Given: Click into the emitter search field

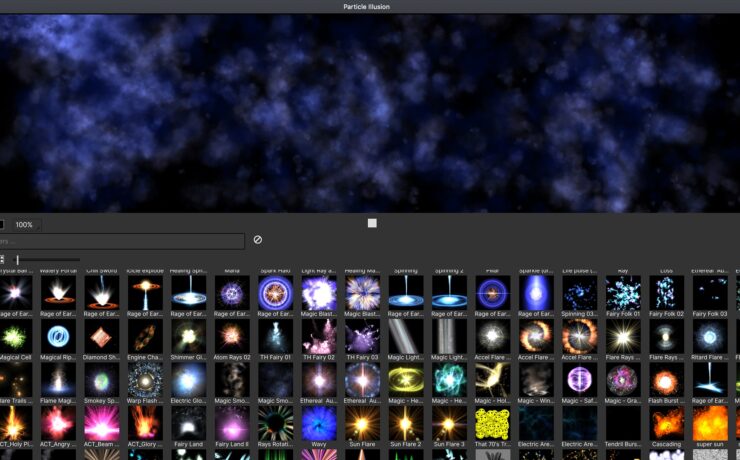Looking at the screenshot, I should [x=122, y=241].
